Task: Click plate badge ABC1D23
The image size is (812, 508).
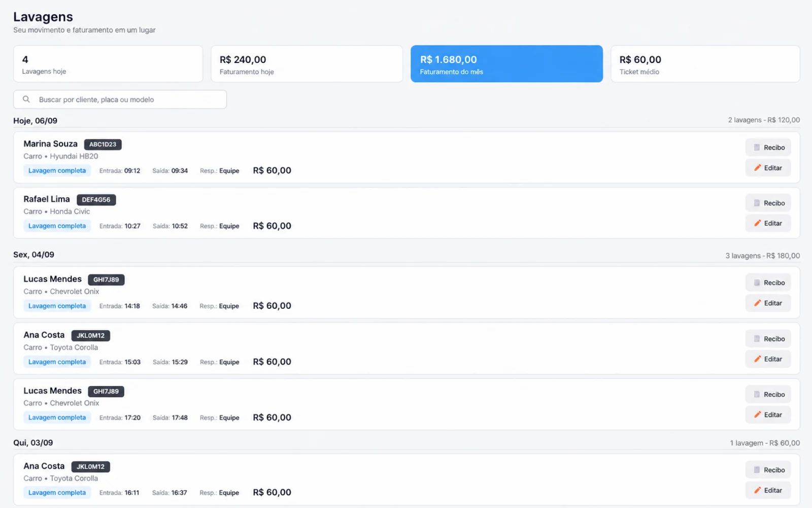Action: (103, 144)
